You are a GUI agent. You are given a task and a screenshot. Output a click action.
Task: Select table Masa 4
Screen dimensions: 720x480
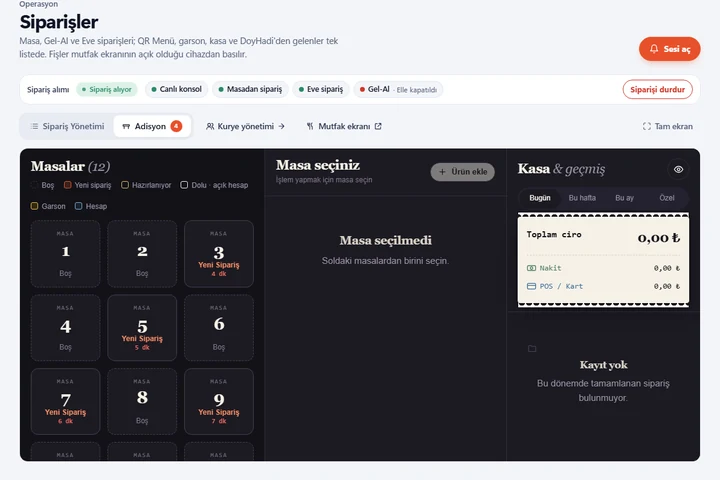[65, 328]
